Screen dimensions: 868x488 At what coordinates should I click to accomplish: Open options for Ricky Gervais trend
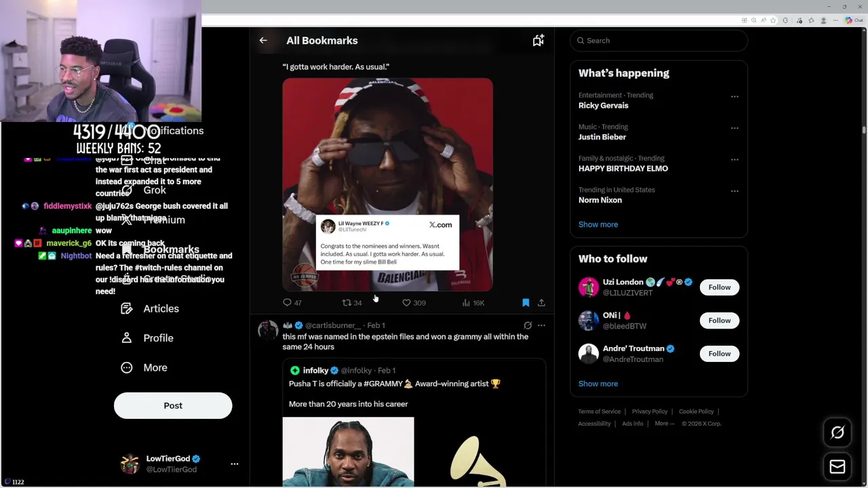coord(734,96)
